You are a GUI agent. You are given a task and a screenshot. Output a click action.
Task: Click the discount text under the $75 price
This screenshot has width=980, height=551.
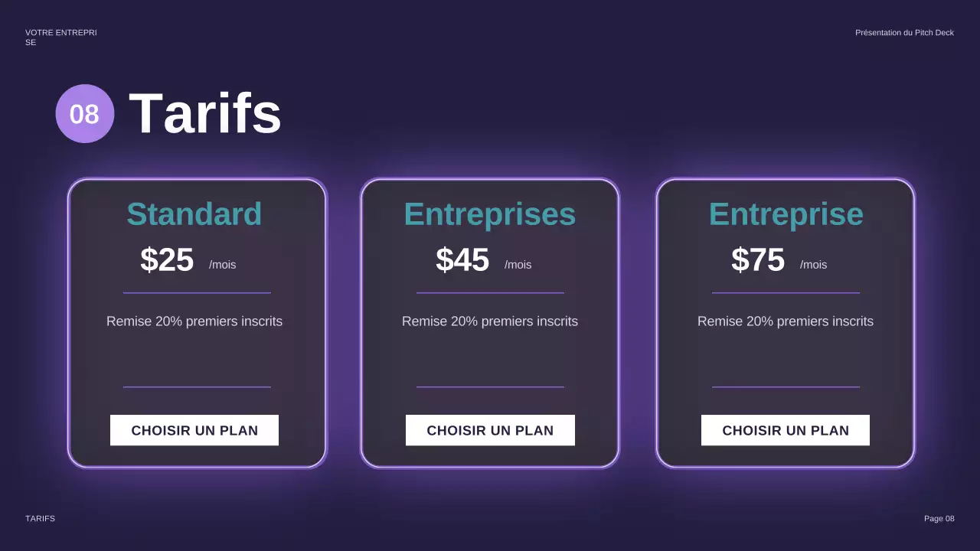pyautogui.click(x=786, y=321)
